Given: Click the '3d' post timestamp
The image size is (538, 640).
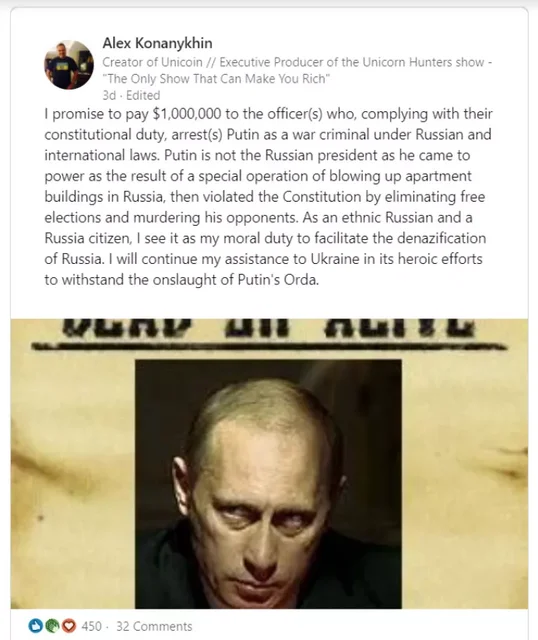Looking at the screenshot, I should click(109, 95).
